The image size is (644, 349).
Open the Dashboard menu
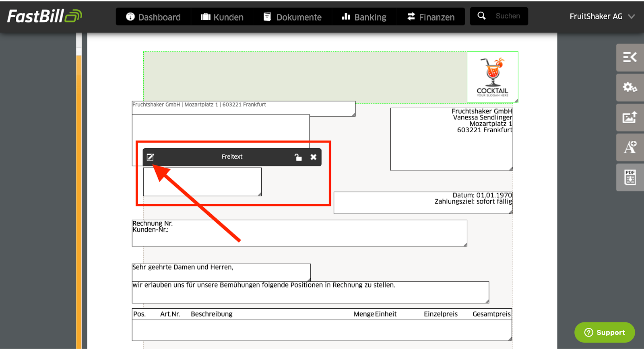pos(153,17)
